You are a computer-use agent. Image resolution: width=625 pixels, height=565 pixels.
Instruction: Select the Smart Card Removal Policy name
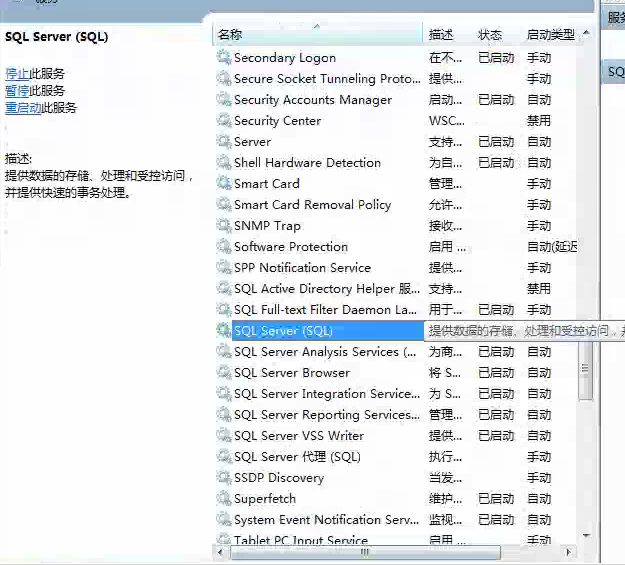click(312, 205)
